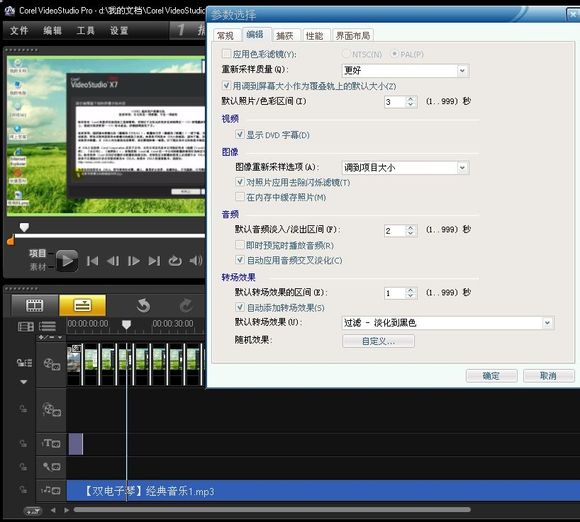The width and height of the screenshot is (580, 522).
Task: Switch to Timeline view
Action: click(82, 306)
